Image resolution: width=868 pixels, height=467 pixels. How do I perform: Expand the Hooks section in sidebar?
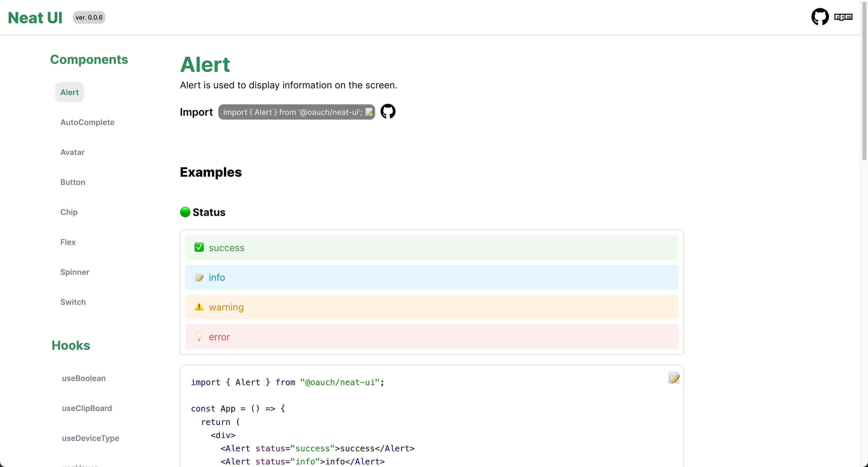70,345
